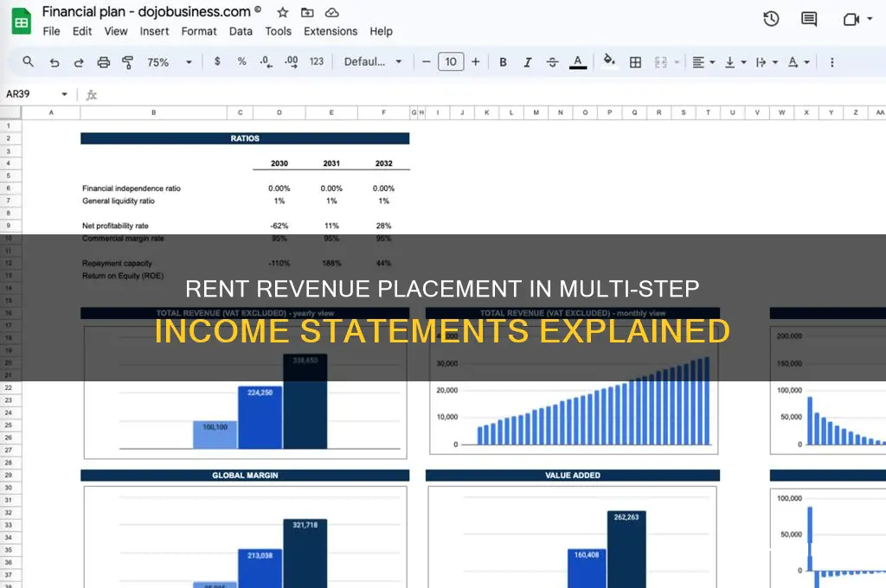886x588 pixels.
Task: Open the fill color picker
Action: pyautogui.click(x=608, y=60)
